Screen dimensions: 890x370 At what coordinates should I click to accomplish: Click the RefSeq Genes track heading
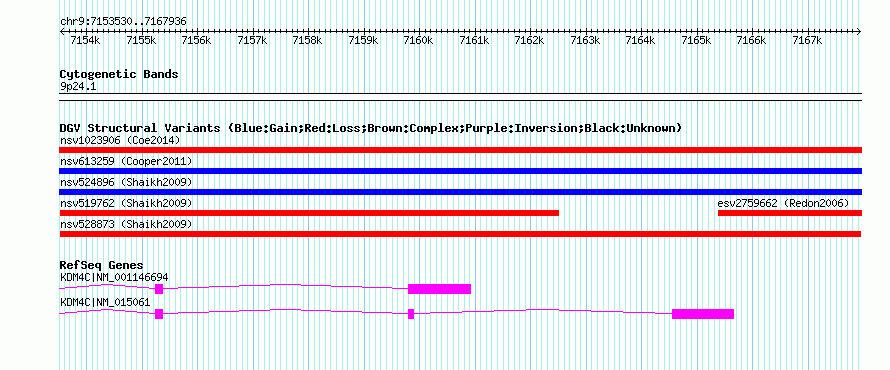[101, 265]
